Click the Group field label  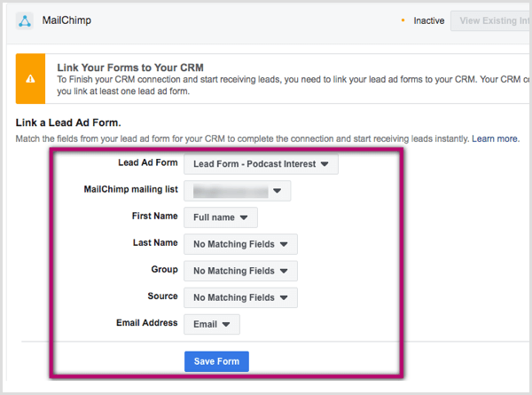coord(165,269)
